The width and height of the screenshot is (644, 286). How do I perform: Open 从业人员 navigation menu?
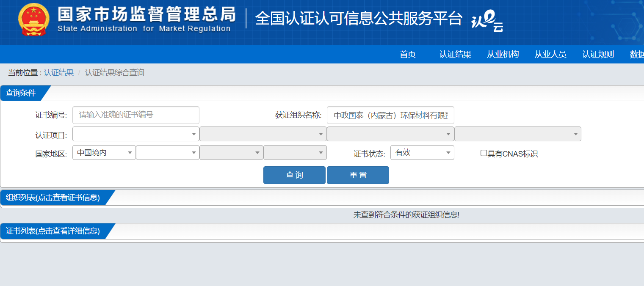550,54
